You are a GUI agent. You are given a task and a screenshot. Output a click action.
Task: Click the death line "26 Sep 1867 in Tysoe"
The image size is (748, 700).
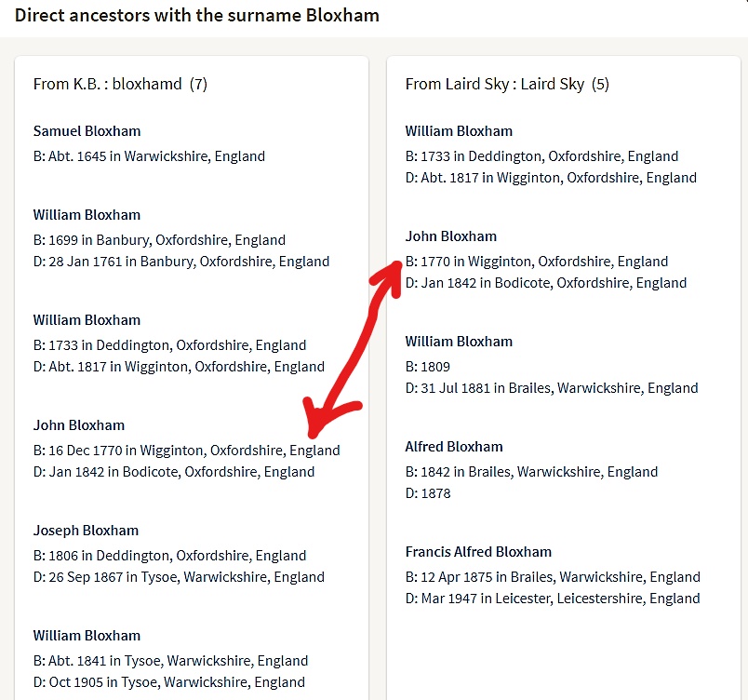coord(179,577)
